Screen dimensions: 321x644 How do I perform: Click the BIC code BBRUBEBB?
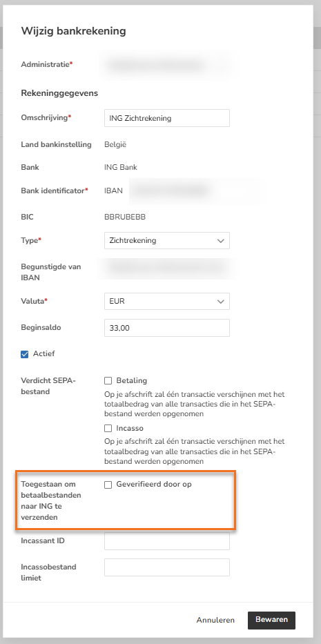coord(125,217)
